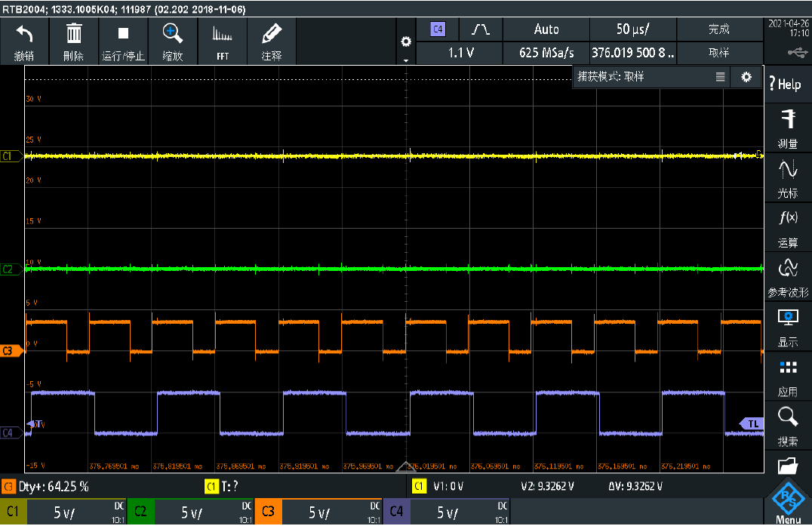Click the date and time display
812x526 pixels.
click(789, 28)
